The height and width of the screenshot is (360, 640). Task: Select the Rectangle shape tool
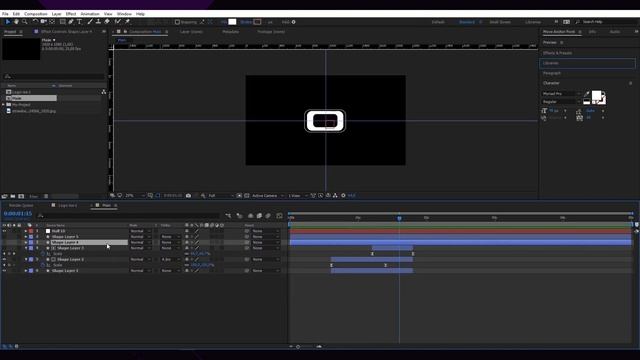tap(62, 22)
